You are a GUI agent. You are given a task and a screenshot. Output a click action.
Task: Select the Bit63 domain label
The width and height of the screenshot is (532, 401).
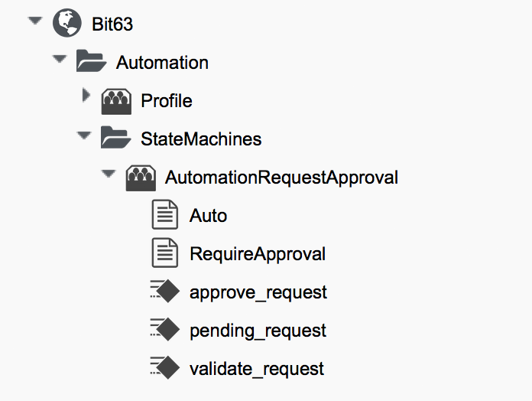click(x=112, y=24)
